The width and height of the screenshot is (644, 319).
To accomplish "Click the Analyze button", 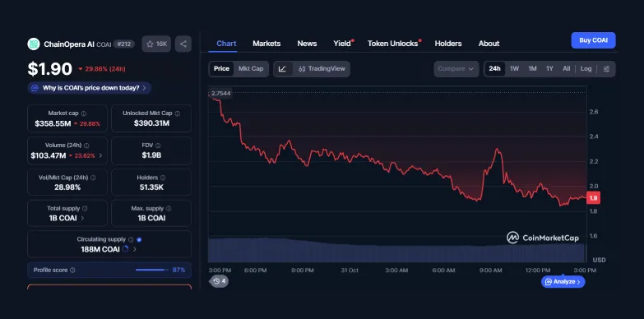I will tap(563, 282).
